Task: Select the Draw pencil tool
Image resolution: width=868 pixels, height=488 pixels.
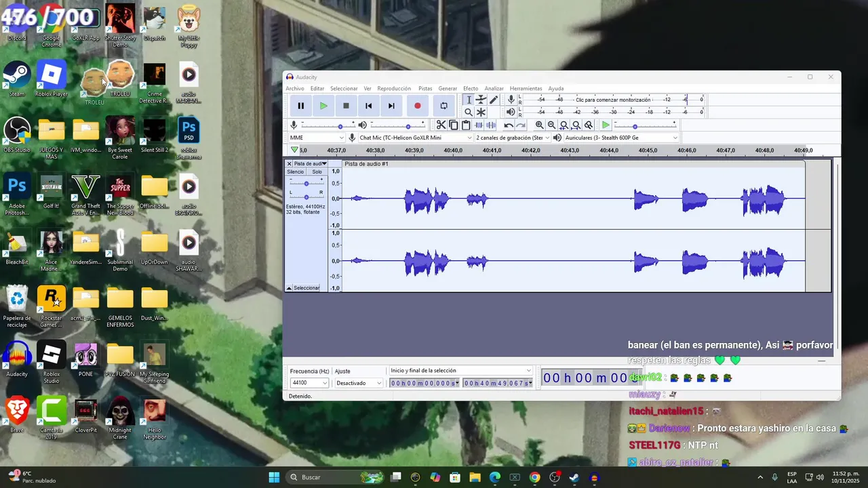Action: tap(494, 100)
